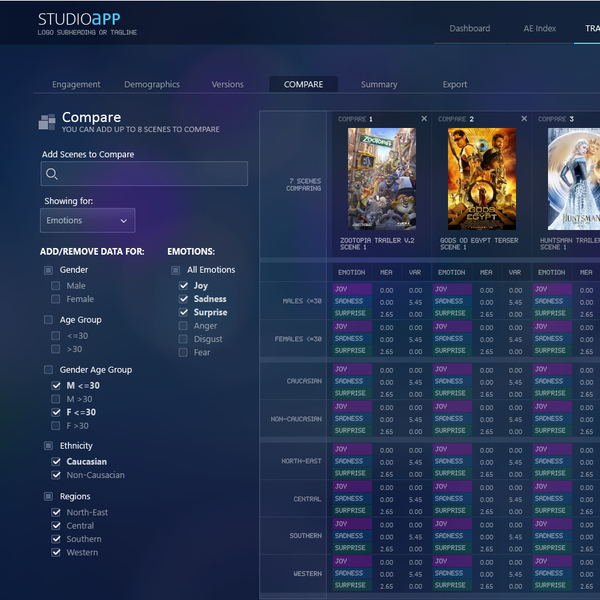This screenshot has height=600, width=600.
Task: Uncheck the Sadness emotion checkbox
Action: point(183,299)
